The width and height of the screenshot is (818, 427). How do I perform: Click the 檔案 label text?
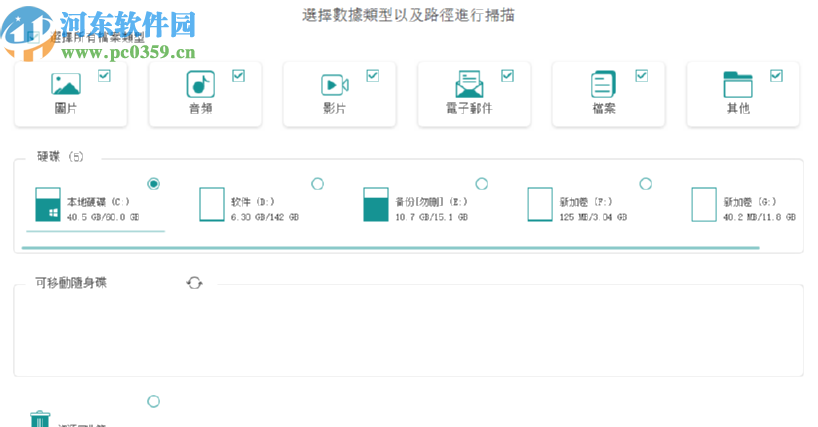[604, 108]
